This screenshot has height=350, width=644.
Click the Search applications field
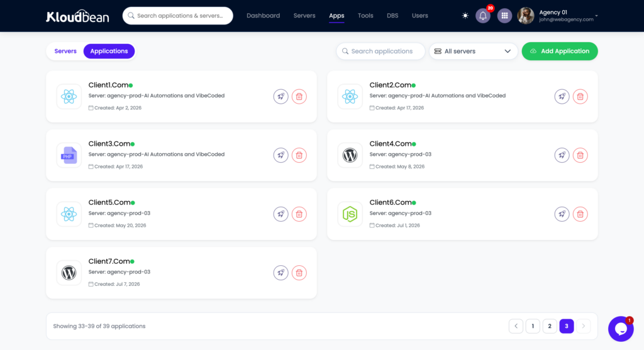click(380, 52)
